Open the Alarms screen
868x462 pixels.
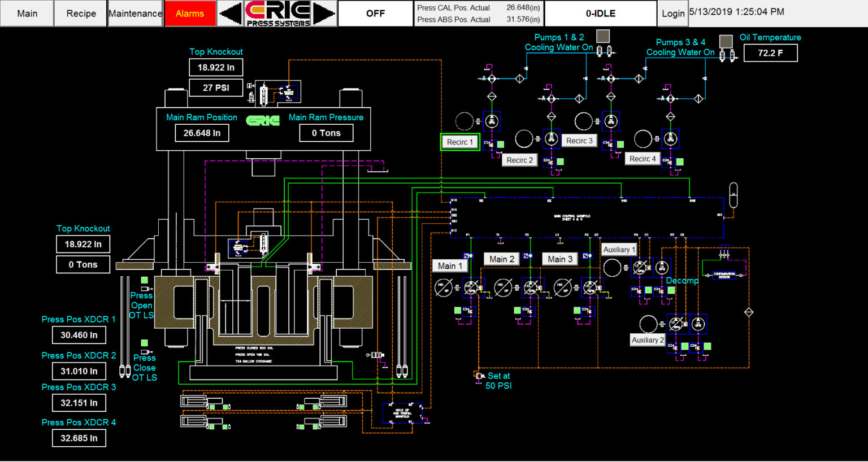click(190, 13)
